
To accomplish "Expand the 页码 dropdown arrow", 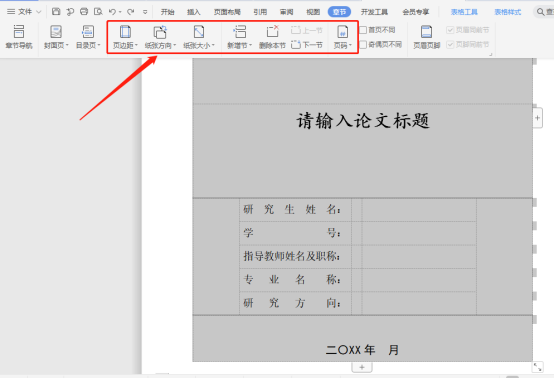I will tap(350, 45).
